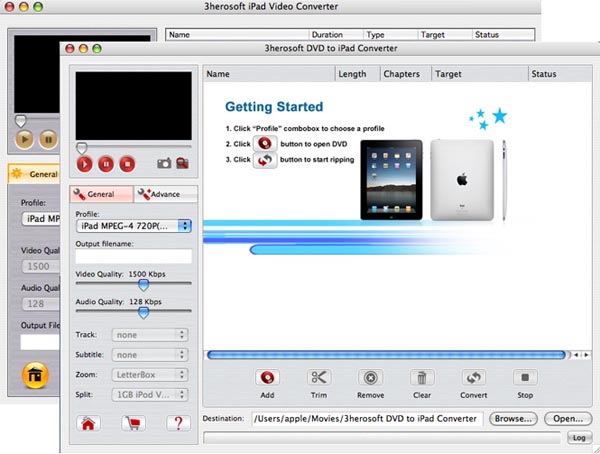Click the red stop button under preview
600x454 pixels.
[127, 164]
